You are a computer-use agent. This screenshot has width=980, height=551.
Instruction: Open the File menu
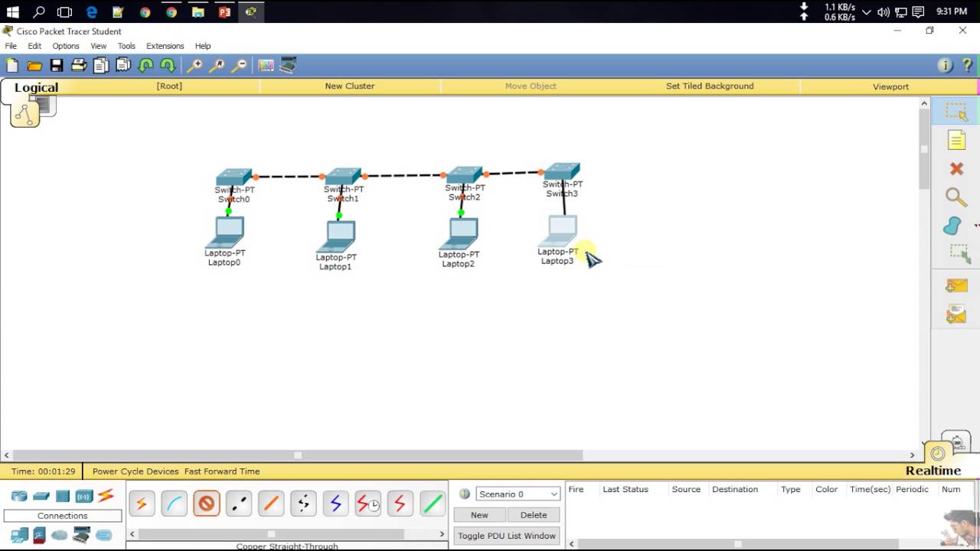pos(11,46)
